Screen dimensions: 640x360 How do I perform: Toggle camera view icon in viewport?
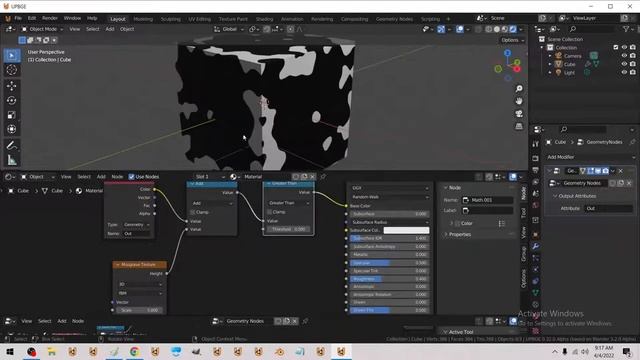(x=519, y=114)
